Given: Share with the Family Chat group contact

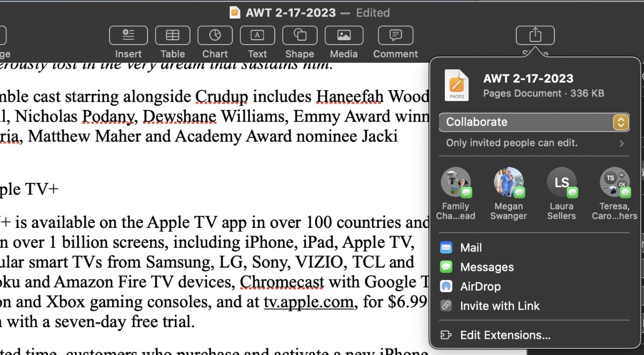Looking at the screenshot, I should 456,183.
